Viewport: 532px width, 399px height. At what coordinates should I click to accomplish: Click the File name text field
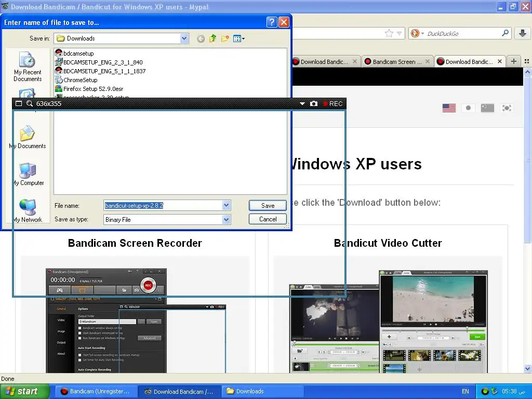(x=163, y=205)
